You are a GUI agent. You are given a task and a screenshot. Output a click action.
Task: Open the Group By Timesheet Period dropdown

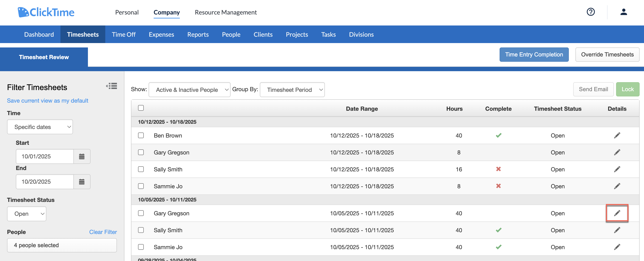coord(292,89)
